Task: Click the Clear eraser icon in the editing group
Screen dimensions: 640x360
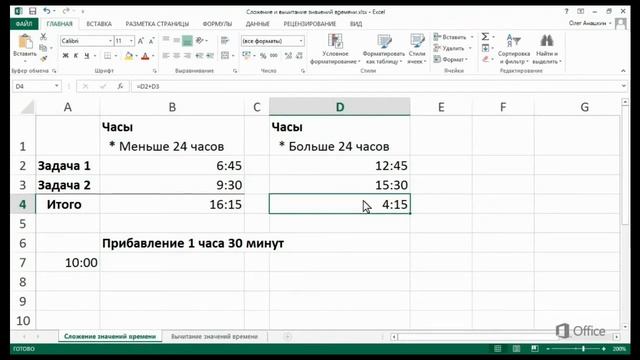Action: [485, 59]
